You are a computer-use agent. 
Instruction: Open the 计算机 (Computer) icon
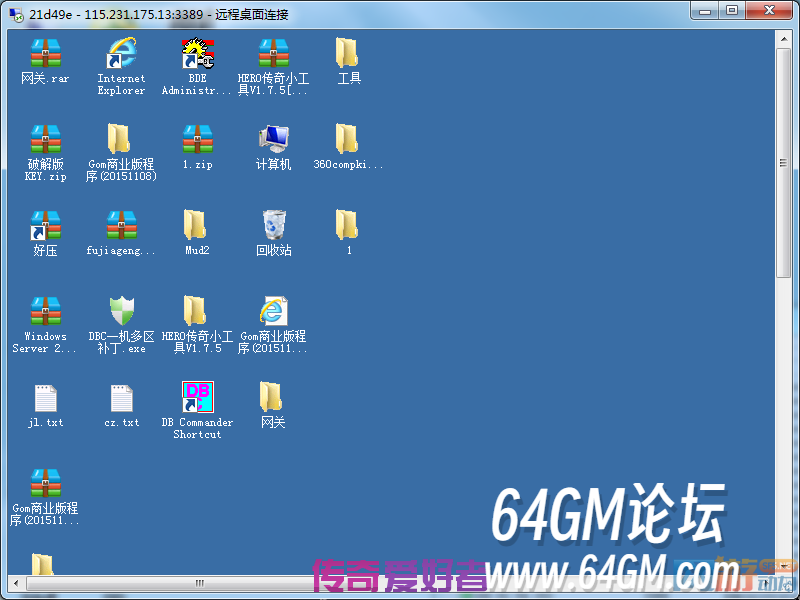[x=273, y=139]
